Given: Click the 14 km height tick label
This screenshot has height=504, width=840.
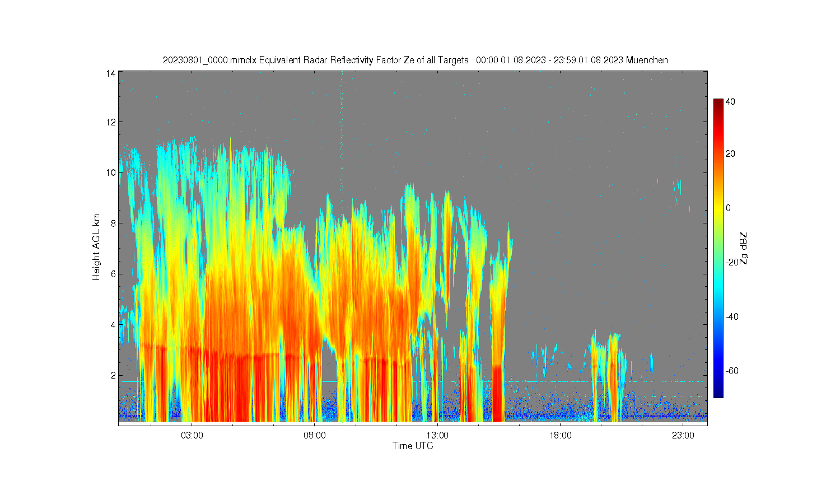Looking at the screenshot, I should click(x=111, y=73).
